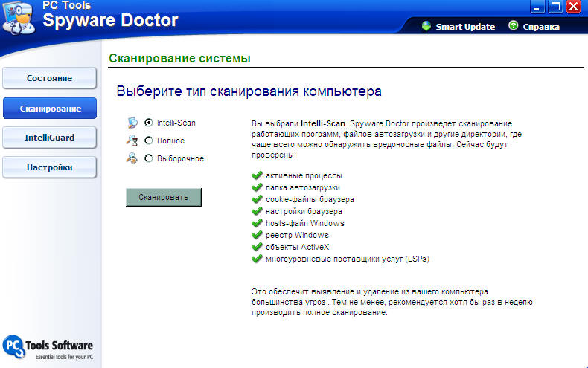Click the text 'реестр Windows'
Image resolution: width=588 pixels, height=368 pixels.
tap(297, 235)
